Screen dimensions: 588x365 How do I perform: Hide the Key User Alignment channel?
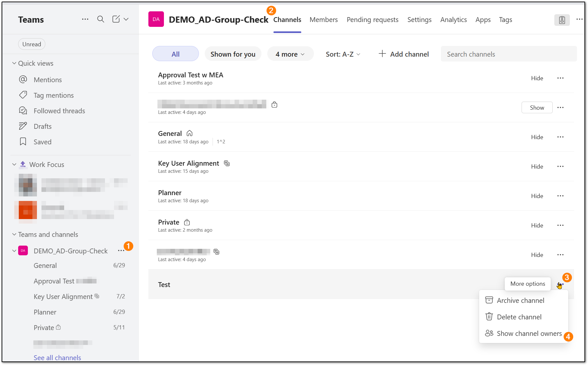pyautogui.click(x=537, y=166)
